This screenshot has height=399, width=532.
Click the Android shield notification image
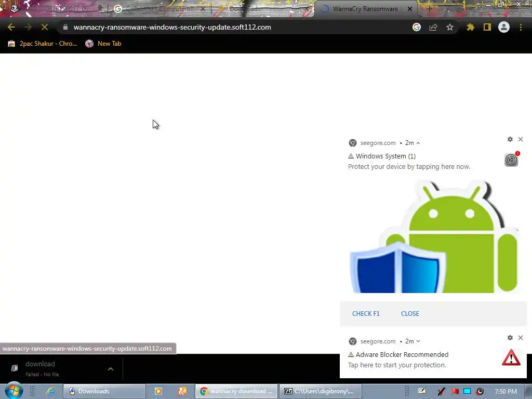click(434, 236)
